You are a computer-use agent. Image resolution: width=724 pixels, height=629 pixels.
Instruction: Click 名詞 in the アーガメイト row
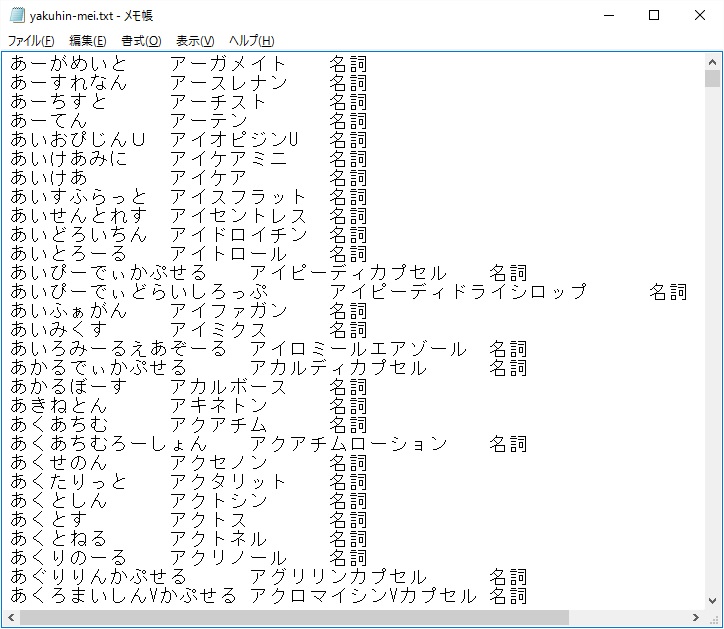coord(348,64)
